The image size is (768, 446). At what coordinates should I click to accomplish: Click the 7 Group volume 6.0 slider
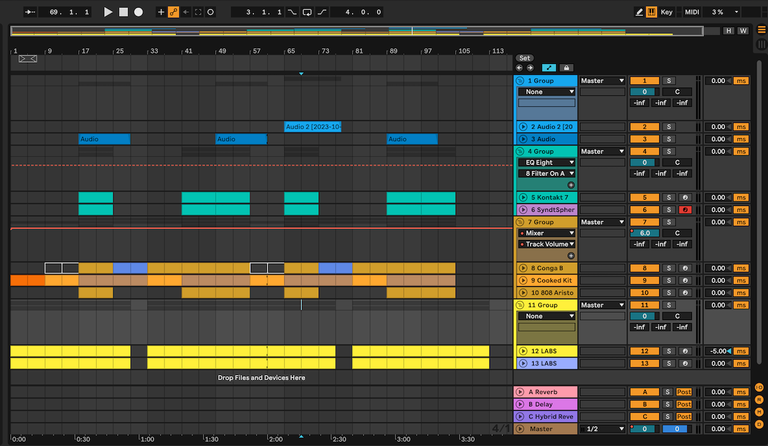[644, 233]
